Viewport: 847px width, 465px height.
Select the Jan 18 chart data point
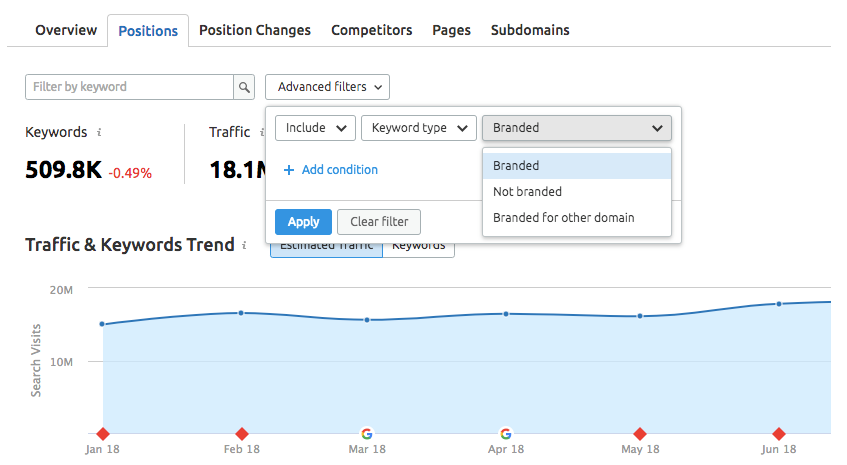(x=102, y=324)
